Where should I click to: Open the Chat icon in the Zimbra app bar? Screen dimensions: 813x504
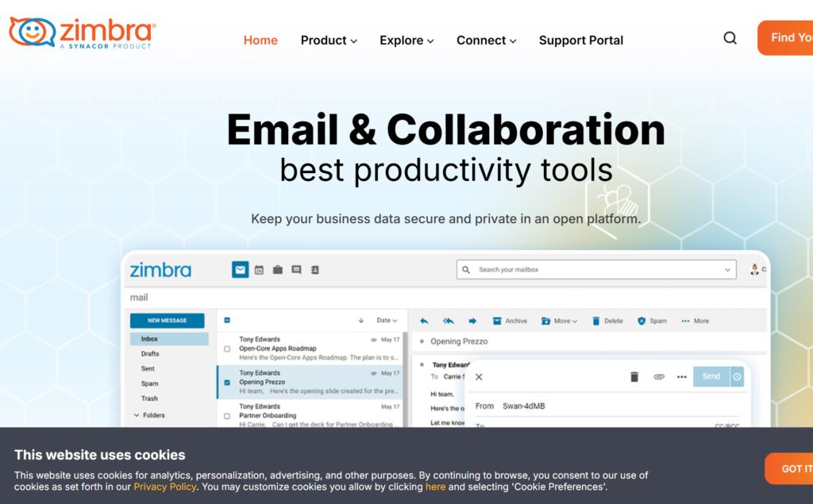coord(297,270)
